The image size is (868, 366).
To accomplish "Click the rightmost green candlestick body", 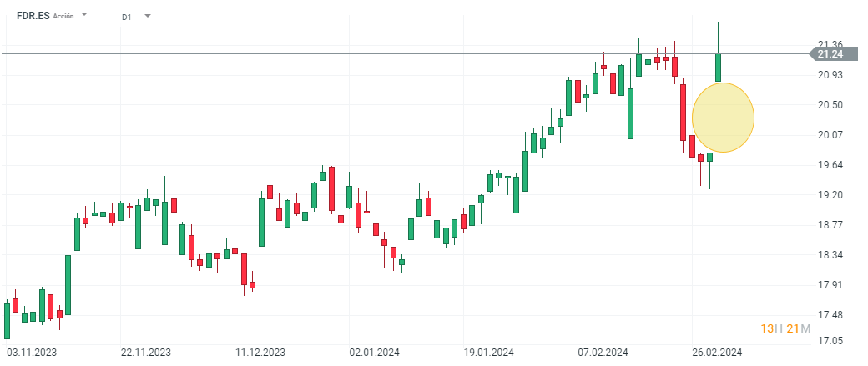I will coord(718,67).
